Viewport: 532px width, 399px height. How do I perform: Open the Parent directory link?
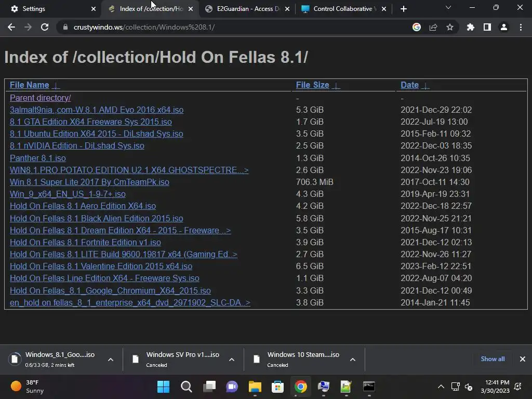click(x=41, y=98)
